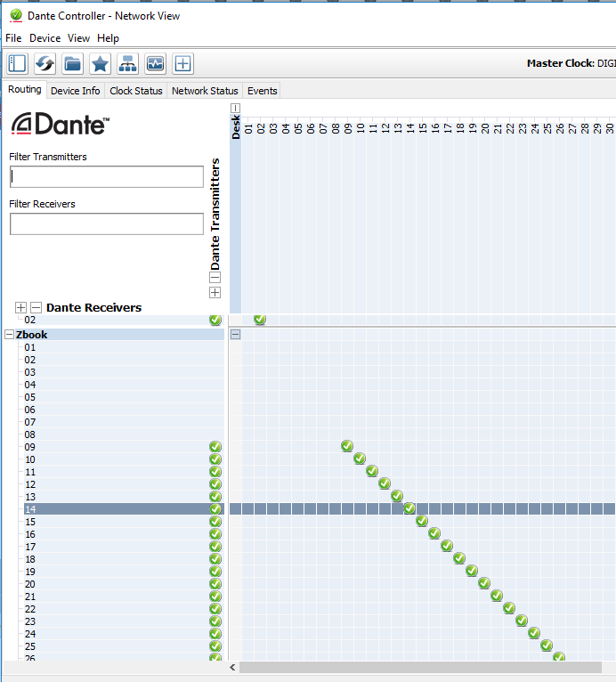Viewport: 616px width, 682px height.
Task: Expand all Dante Transmitters with plus box
Action: [x=215, y=292]
